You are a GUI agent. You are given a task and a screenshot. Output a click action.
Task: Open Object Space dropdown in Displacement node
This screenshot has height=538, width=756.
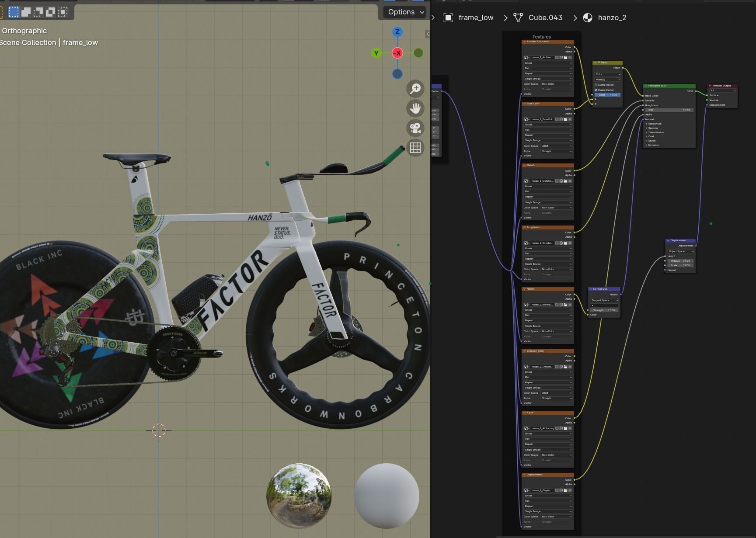[680, 251]
